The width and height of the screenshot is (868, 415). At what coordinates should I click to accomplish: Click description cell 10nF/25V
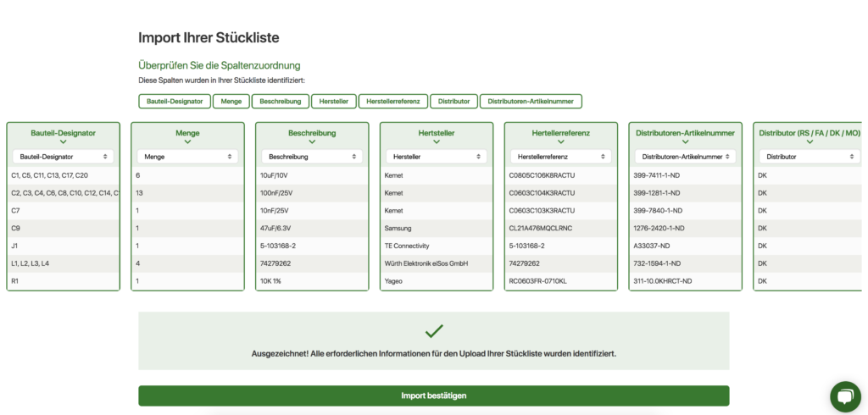click(x=312, y=211)
